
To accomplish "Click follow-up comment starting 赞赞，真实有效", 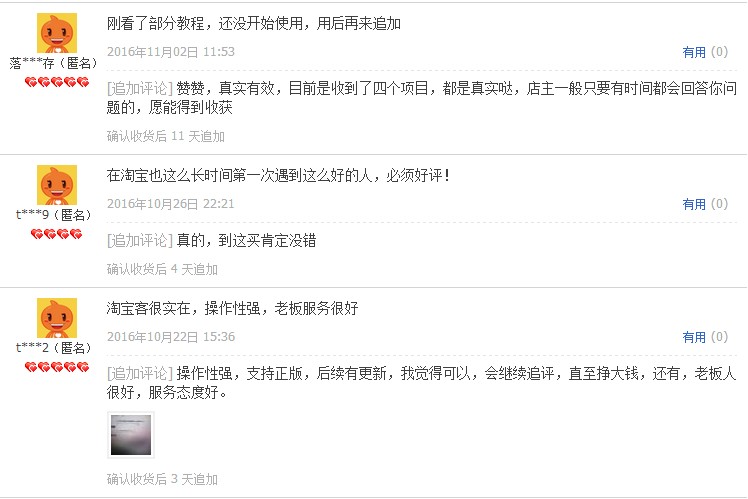I will [x=422, y=98].
